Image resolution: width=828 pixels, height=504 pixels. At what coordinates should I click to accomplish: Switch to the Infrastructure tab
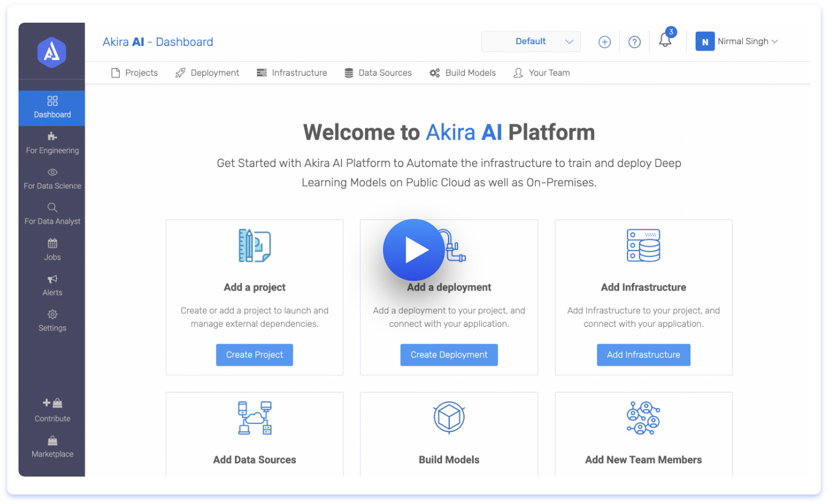[x=292, y=73]
